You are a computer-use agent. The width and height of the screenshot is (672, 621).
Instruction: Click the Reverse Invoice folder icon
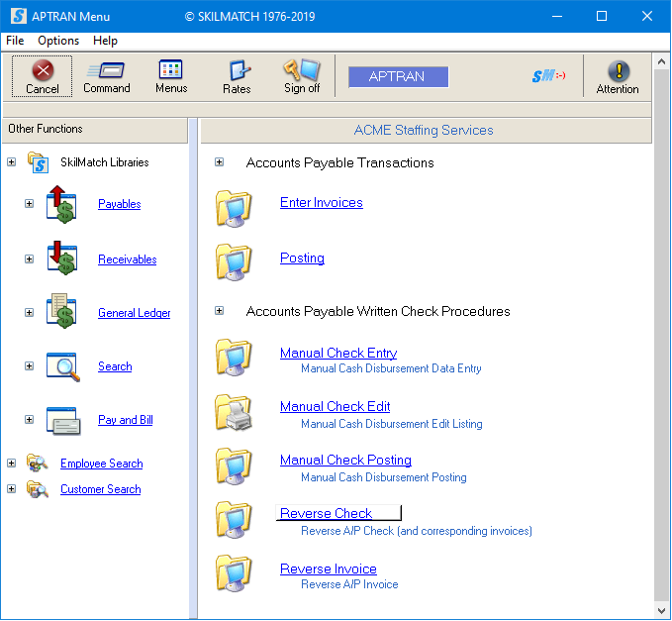click(x=234, y=573)
